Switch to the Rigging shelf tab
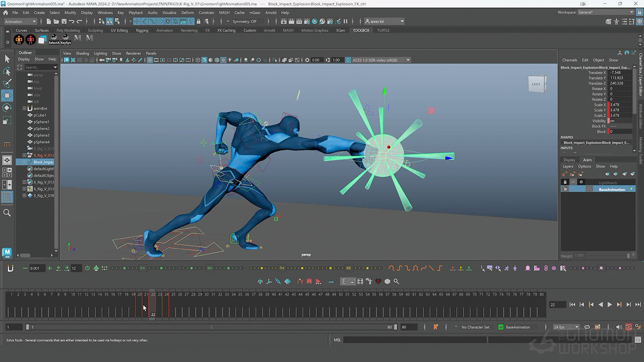The image size is (644, 362). pyautogui.click(x=142, y=30)
